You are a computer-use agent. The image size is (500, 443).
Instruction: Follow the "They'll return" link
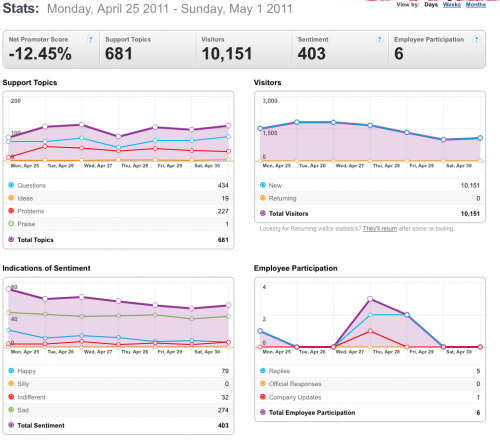point(380,229)
